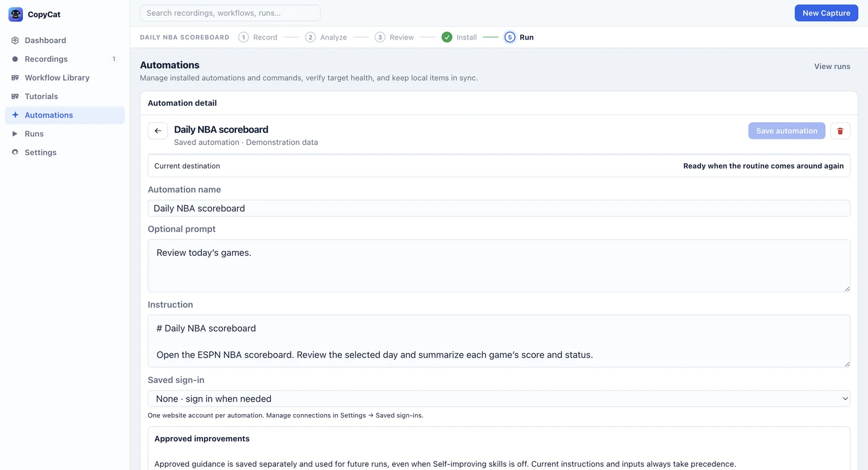Click the Workflow Library icon
The image size is (868, 470).
click(15, 78)
